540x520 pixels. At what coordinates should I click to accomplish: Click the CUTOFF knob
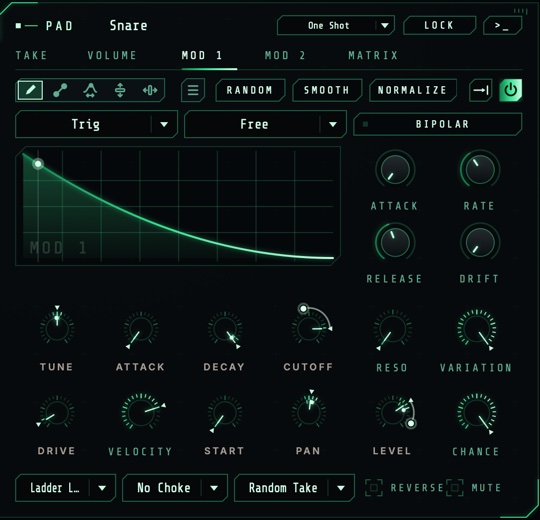(309, 329)
